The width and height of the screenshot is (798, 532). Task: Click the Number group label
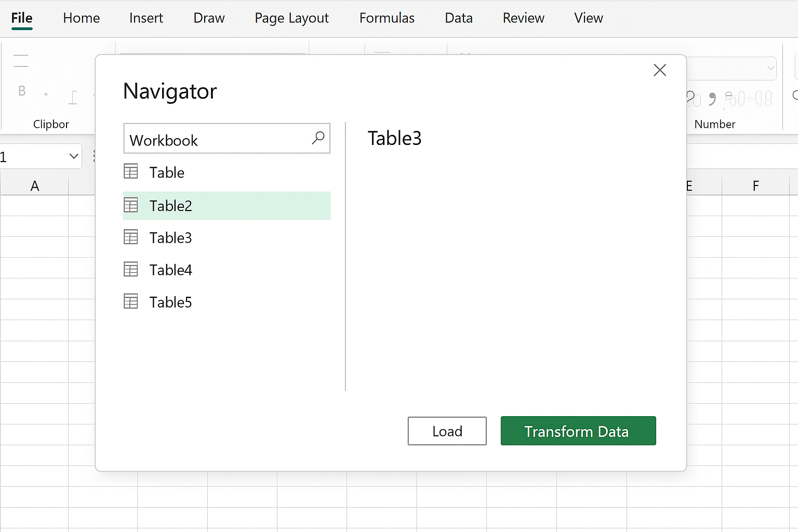tap(715, 124)
